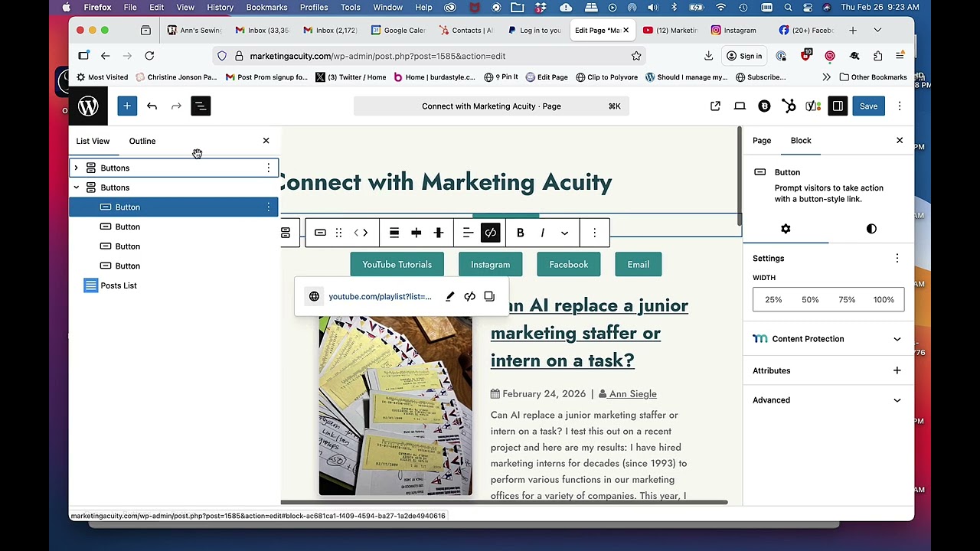Viewport: 980px width, 551px height.
Task: Open the HubSpot plugin sidebar icon
Action: 789,106
